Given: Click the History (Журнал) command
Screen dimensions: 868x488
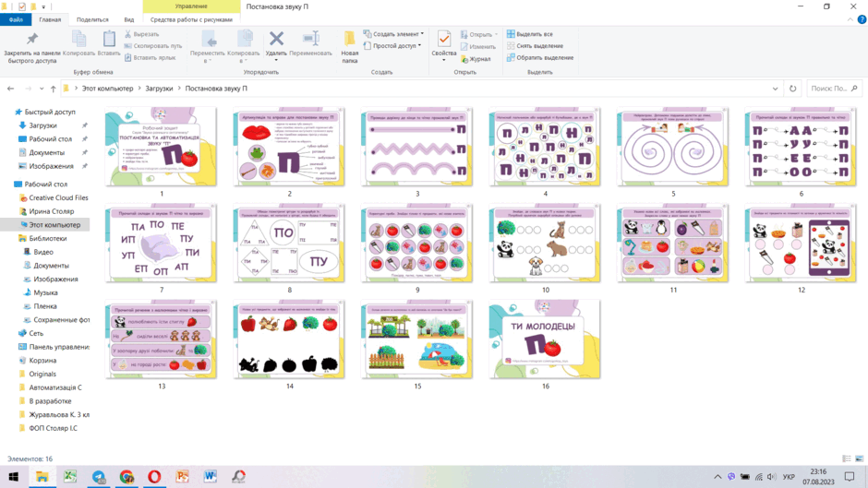Looking at the screenshot, I should 476,59.
